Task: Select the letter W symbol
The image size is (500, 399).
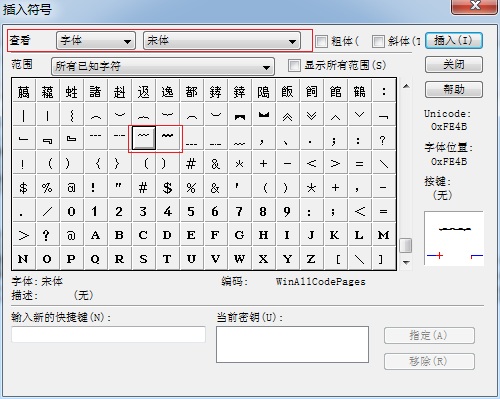Action: click(x=239, y=259)
